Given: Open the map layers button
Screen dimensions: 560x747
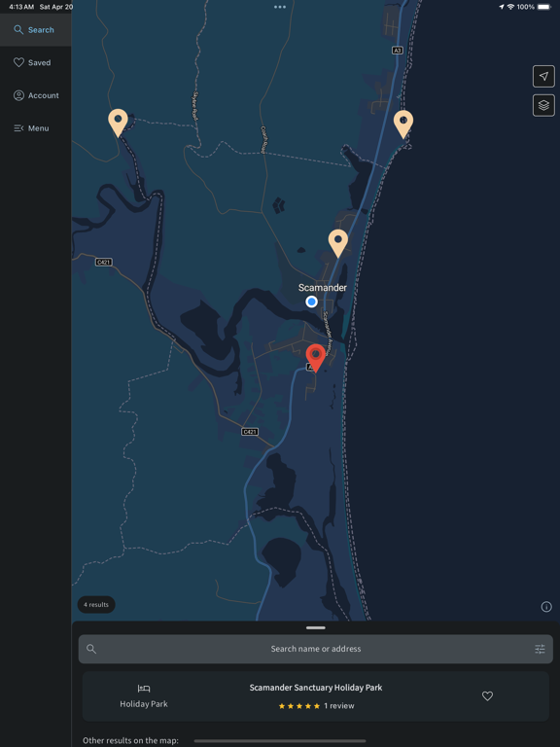Looking at the screenshot, I should tap(543, 105).
